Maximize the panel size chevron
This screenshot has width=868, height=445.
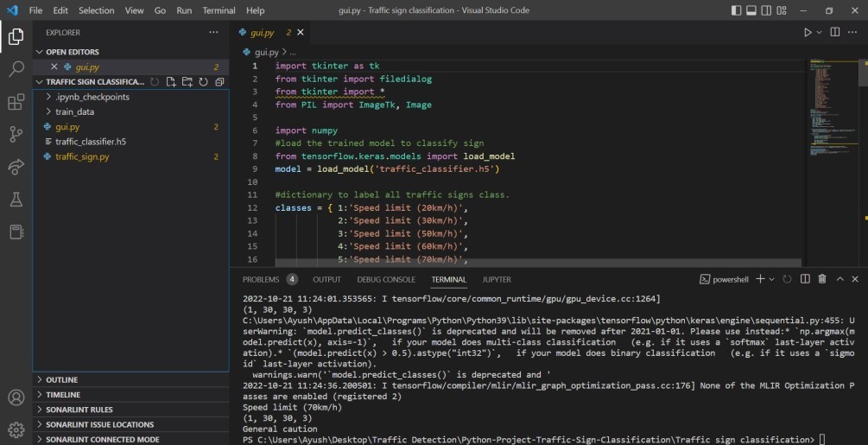pos(839,279)
